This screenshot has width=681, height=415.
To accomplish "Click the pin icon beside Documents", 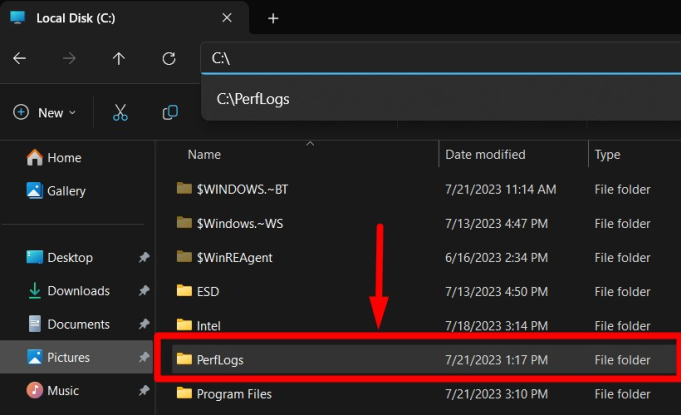I will coord(144,324).
